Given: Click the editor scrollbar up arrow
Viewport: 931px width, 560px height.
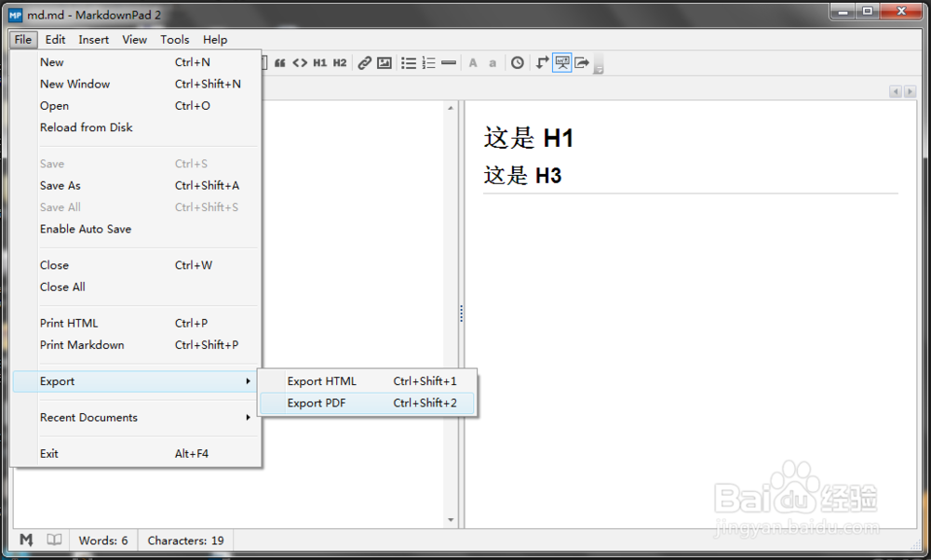Looking at the screenshot, I should (451, 108).
